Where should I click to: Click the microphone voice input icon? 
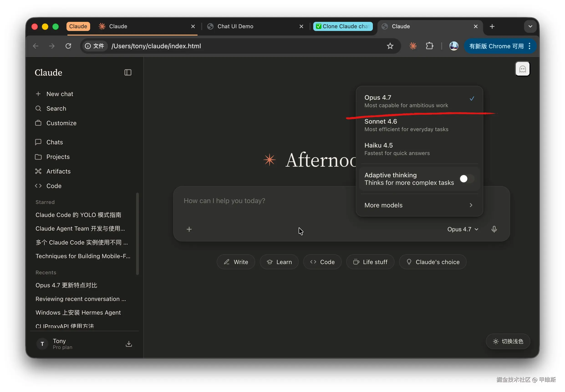[494, 229]
